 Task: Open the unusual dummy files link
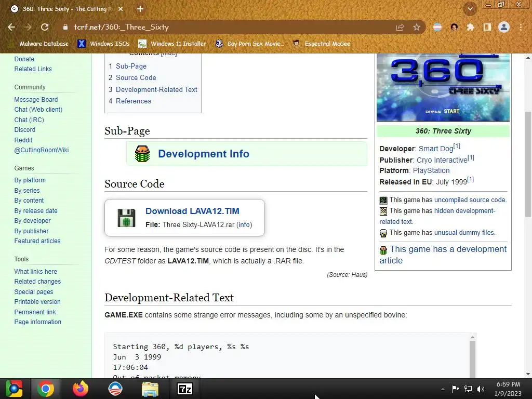coord(464,232)
